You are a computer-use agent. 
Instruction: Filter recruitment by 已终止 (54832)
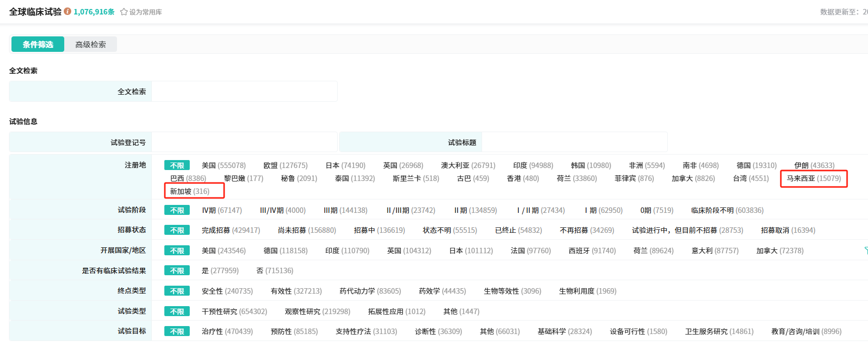518,230
